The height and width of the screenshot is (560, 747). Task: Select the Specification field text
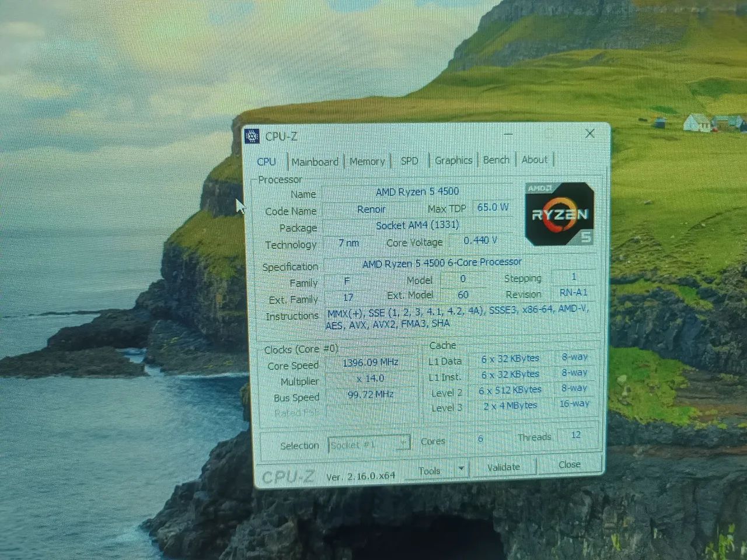[442, 263]
